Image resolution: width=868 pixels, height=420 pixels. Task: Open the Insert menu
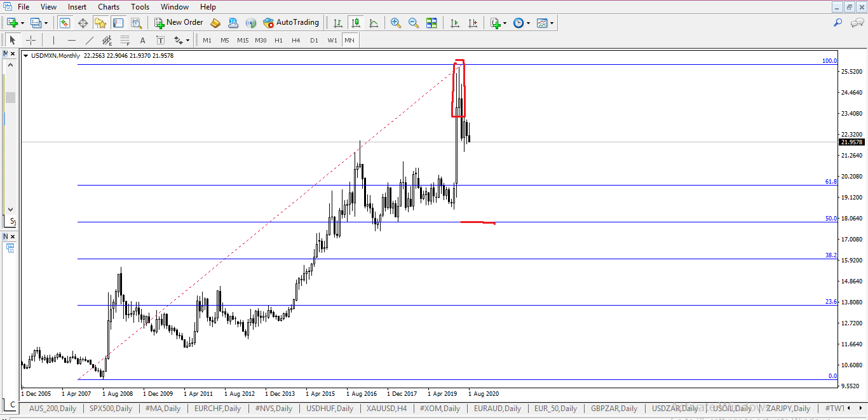point(78,7)
